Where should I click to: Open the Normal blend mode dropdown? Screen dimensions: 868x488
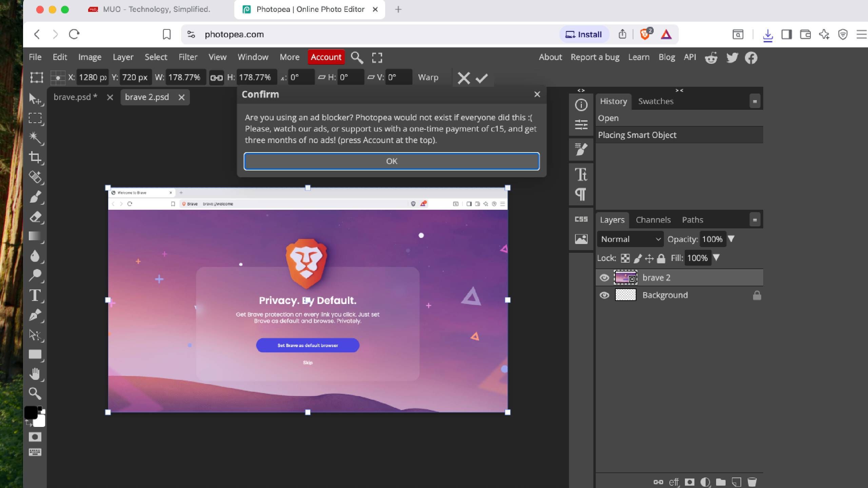pos(630,239)
